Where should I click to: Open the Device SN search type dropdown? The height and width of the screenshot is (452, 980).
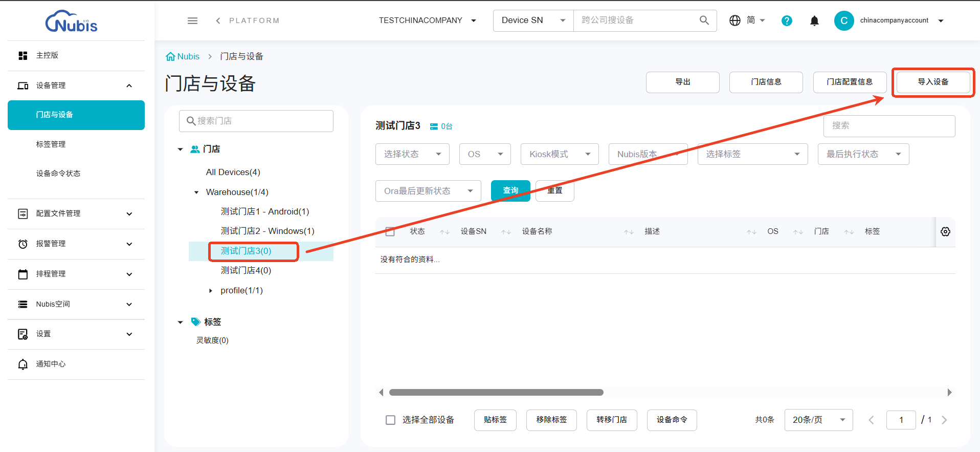pyautogui.click(x=533, y=20)
